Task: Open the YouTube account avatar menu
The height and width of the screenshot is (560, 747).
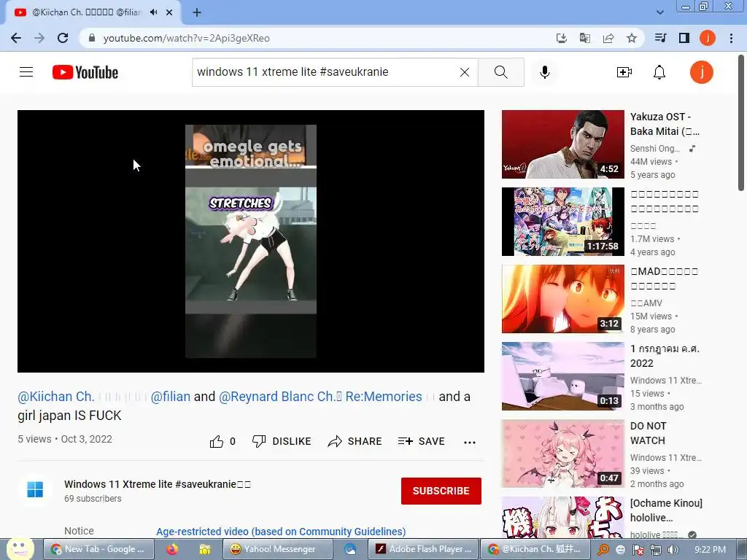Action: pyautogui.click(x=702, y=72)
